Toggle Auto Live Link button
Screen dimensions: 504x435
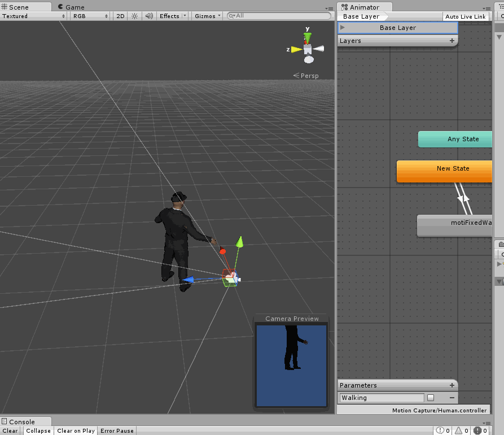click(465, 17)
